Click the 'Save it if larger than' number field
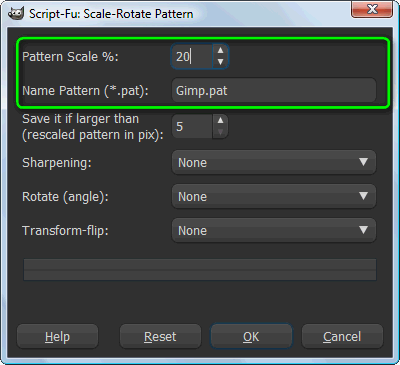This screenshot has width=400, height=365. [192, 126]
